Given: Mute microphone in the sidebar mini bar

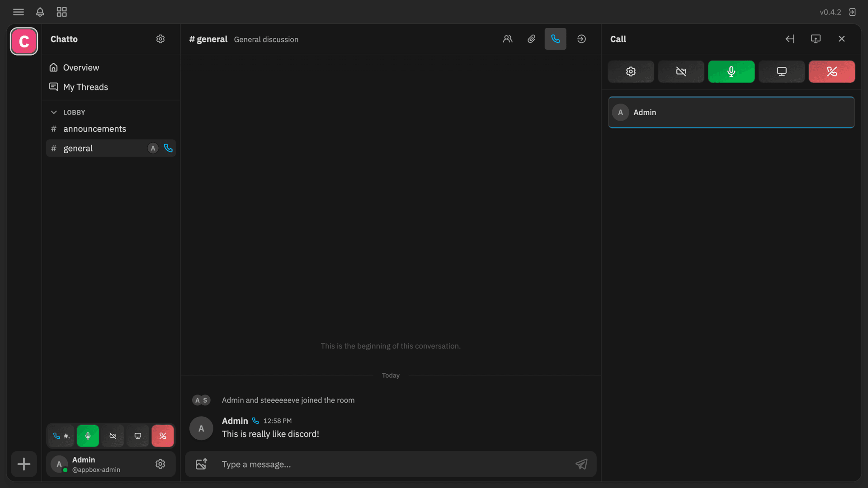Looking at the screenshot, I should [x=88, y=436].
